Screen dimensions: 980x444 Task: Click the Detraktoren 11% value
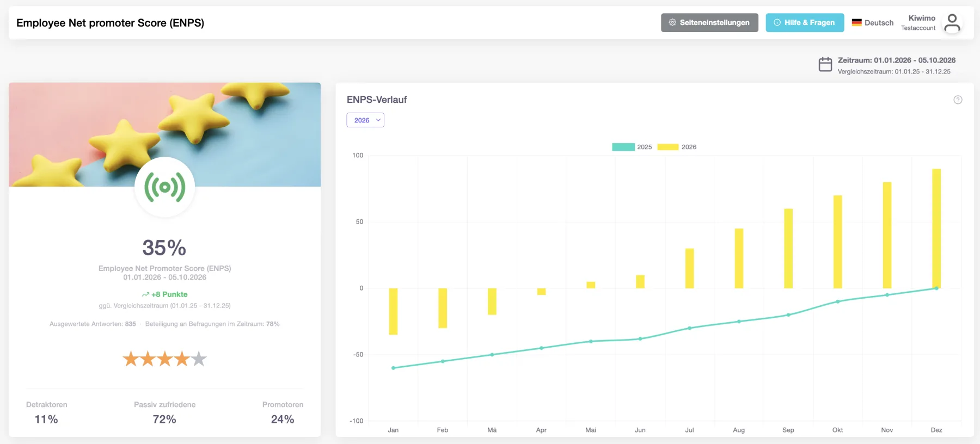click(x=46, y=420)
